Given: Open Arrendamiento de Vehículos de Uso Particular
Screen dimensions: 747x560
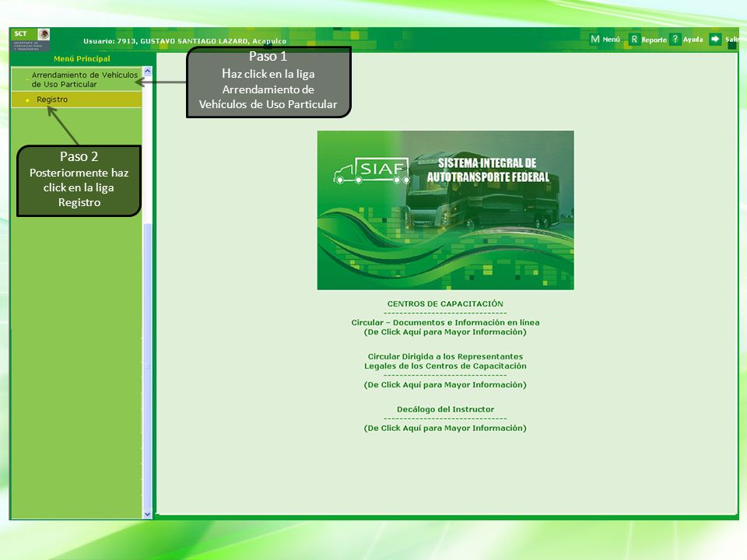Looking at the screenshot, I should (84, 79).
